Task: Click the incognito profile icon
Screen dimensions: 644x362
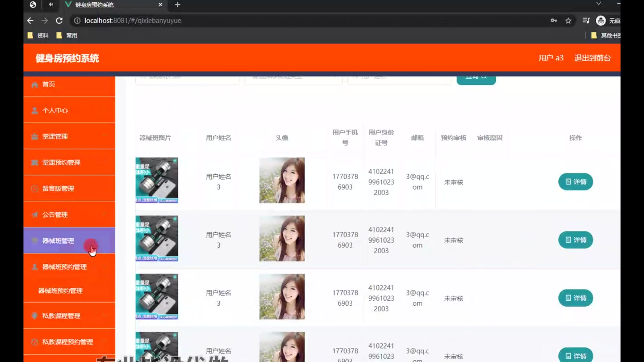Action: coord(601,20)
